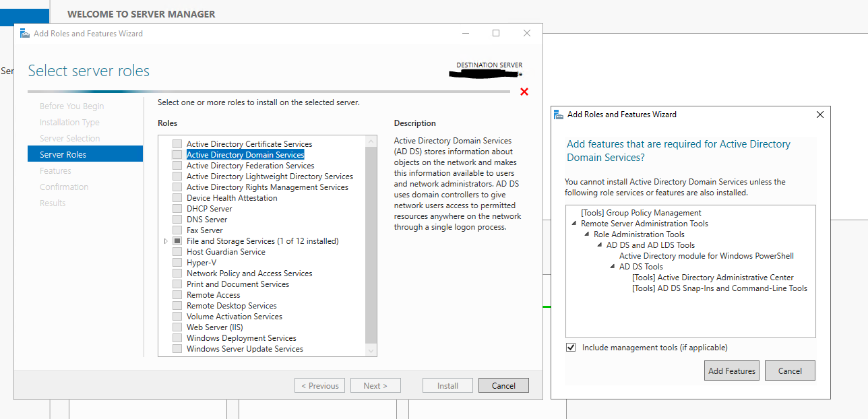This screenshot has width=868, height=419.
Task: Click the Add Features button
Action: point(732,370)
